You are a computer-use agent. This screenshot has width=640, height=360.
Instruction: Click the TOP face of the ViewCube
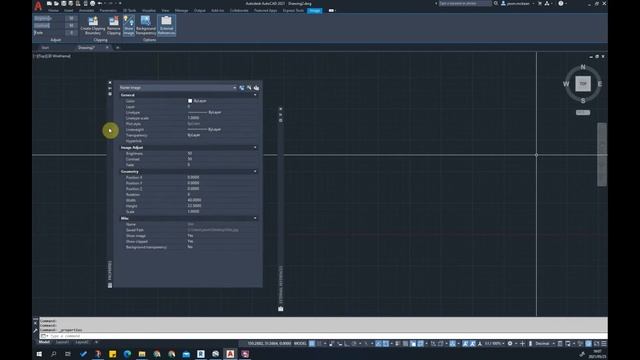[583, 84]
